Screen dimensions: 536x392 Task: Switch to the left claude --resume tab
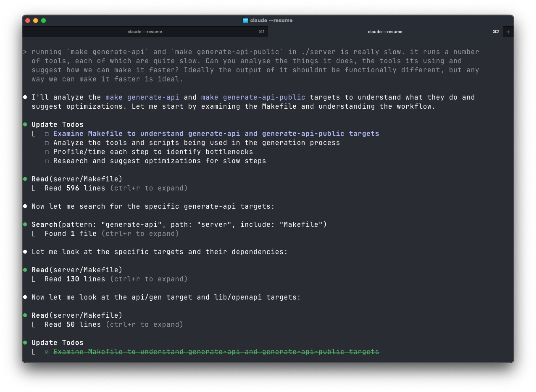click(145, 32)
